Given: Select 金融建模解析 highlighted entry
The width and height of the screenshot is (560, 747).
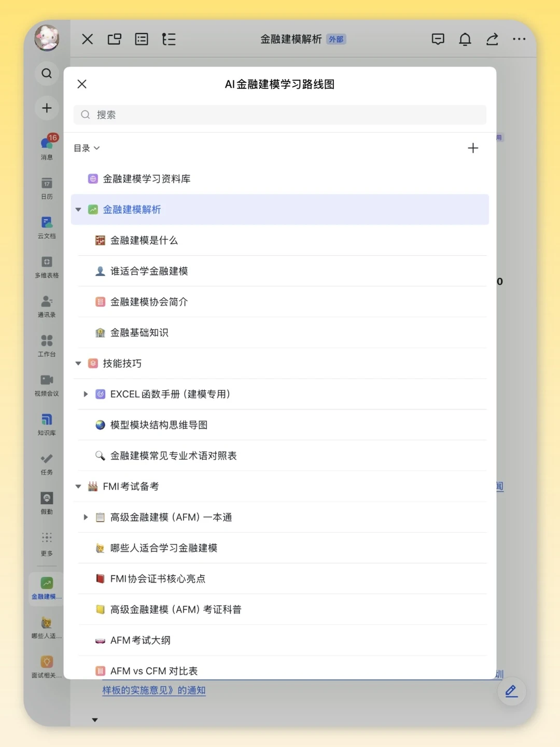Looking at the screenshot, I should pyautogui.click(x=280, y=210).
